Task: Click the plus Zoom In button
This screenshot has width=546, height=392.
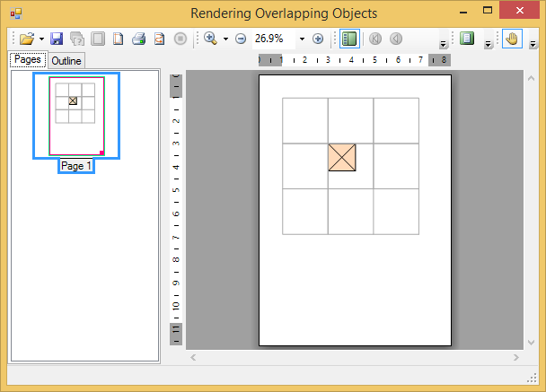Action: click(318, 39)
